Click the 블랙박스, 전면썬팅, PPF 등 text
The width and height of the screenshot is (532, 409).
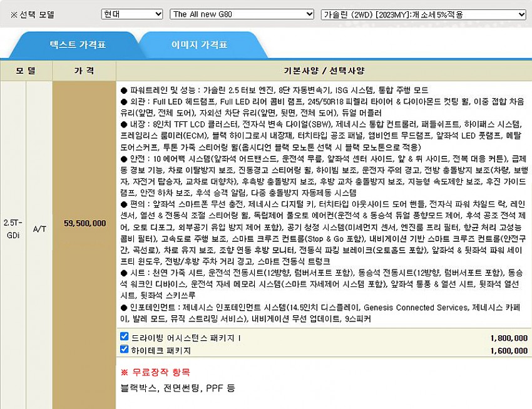[x=178, y=388]
